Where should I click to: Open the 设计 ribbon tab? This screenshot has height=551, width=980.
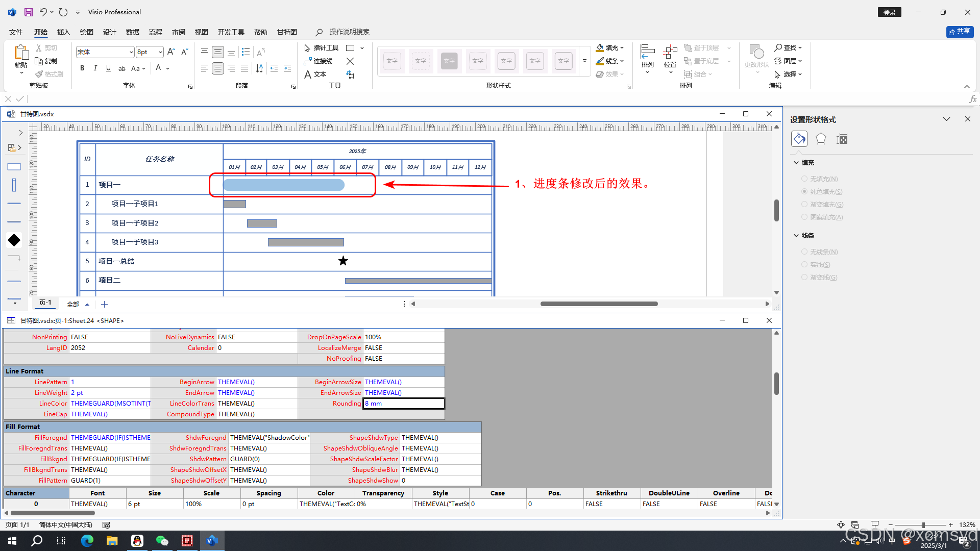(x=109, y=32)
